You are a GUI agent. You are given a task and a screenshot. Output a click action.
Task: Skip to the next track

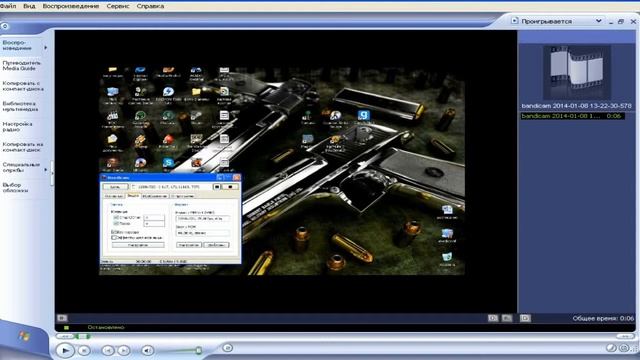[124, 350]
